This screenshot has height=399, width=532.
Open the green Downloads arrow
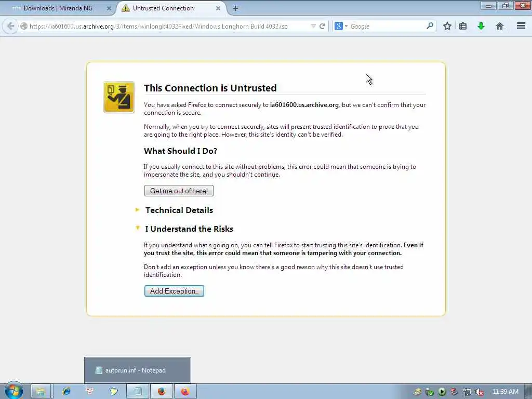pos(481,26)
